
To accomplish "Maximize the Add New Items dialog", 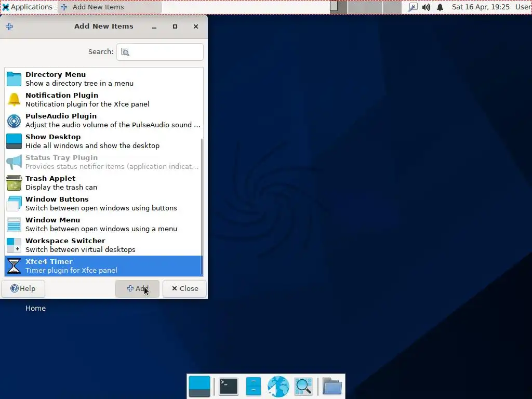I will click(x=175, y=26).
